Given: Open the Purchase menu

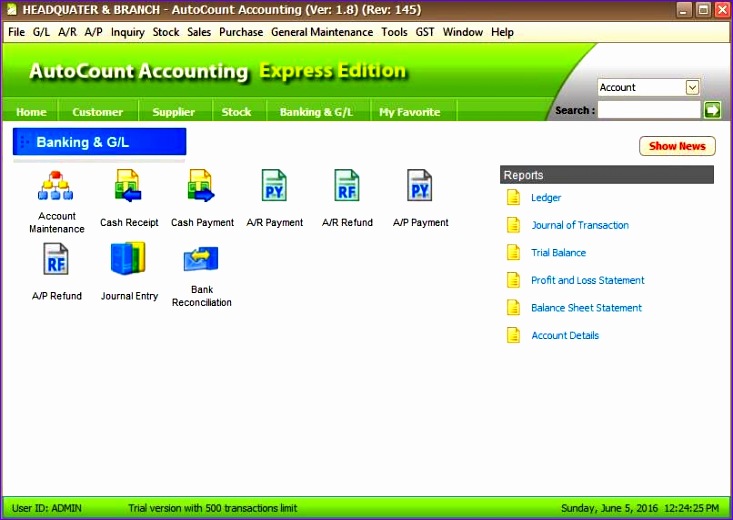Looking at the screenshot, I should (241, 32).
